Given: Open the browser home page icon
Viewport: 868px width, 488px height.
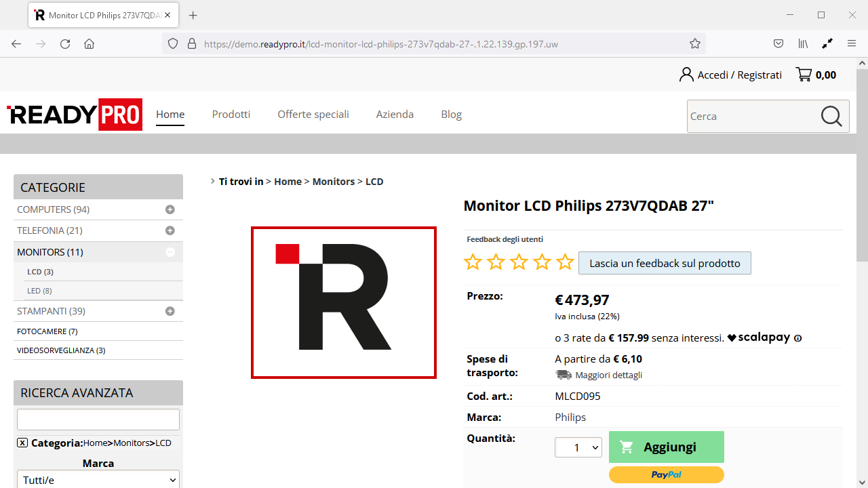Looking at the screenshot, I should coord(89,44).
